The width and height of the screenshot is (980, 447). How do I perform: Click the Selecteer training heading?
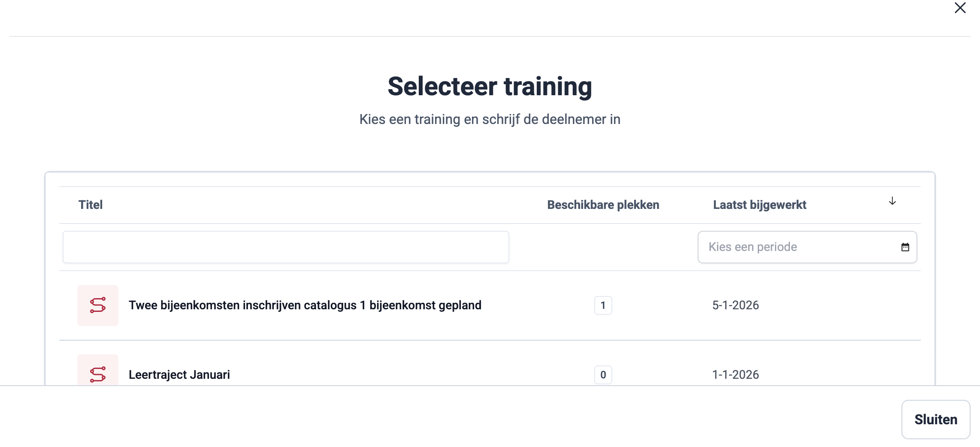[490, 86]
